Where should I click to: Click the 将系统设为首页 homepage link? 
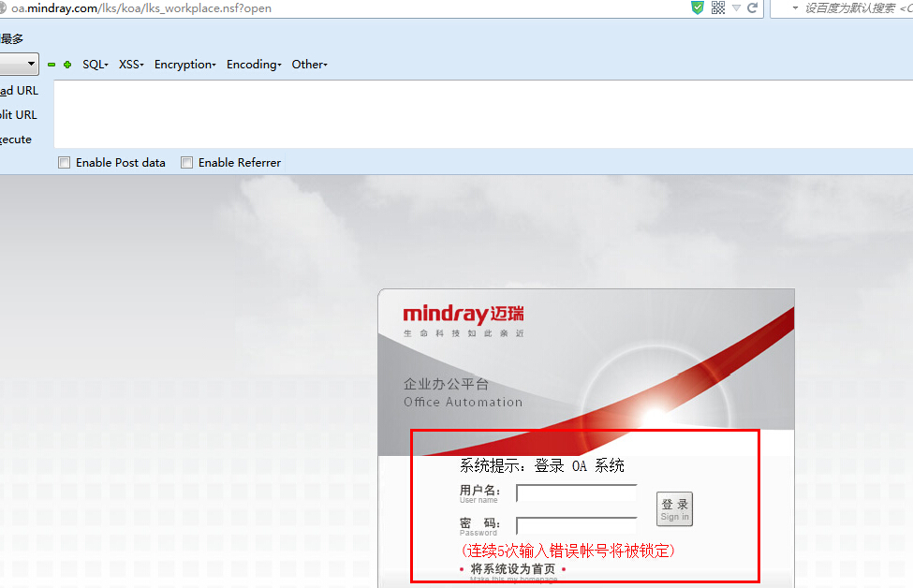(x=513, y=568)
